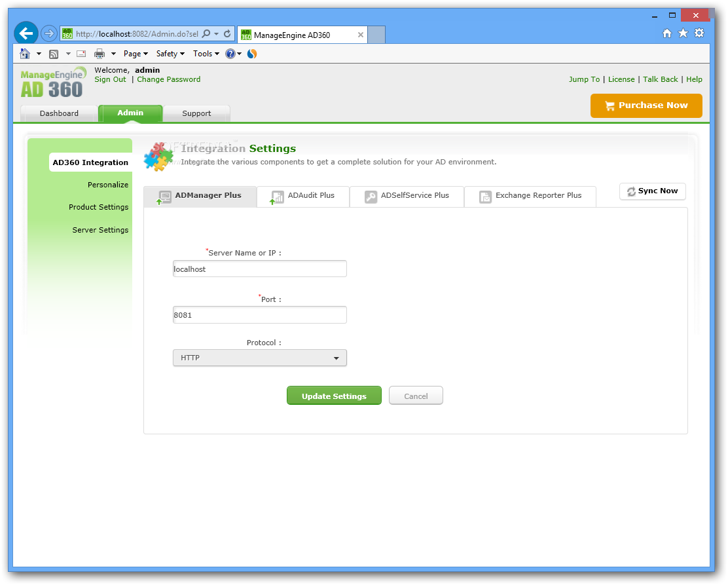Click the Cancel button

416,396
